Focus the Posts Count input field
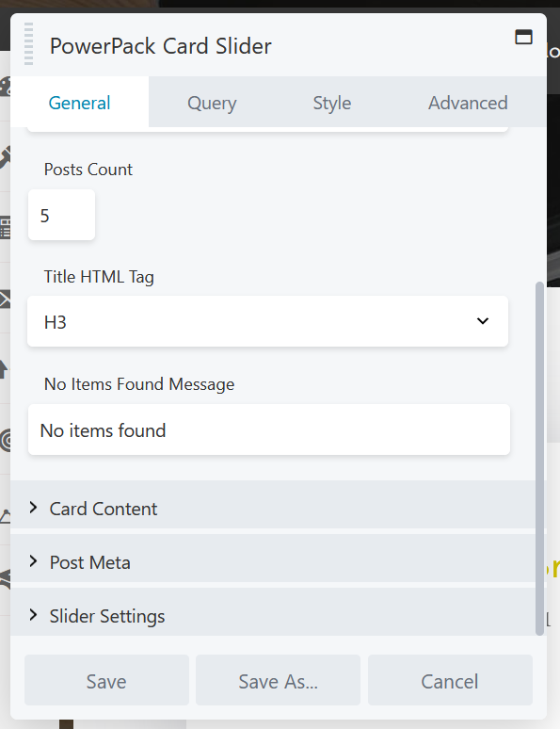 pyautogui.click(x=62, y=215)
